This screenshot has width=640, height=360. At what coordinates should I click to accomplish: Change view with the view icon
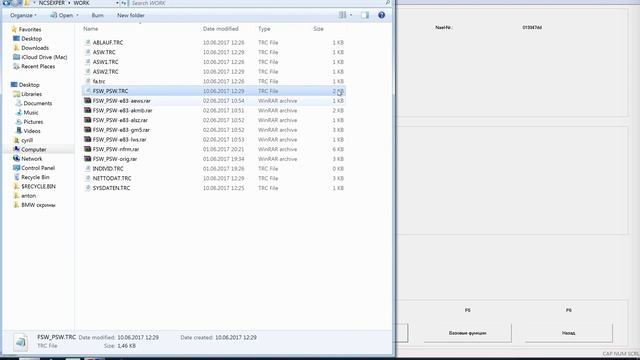[x=342, y=16]
